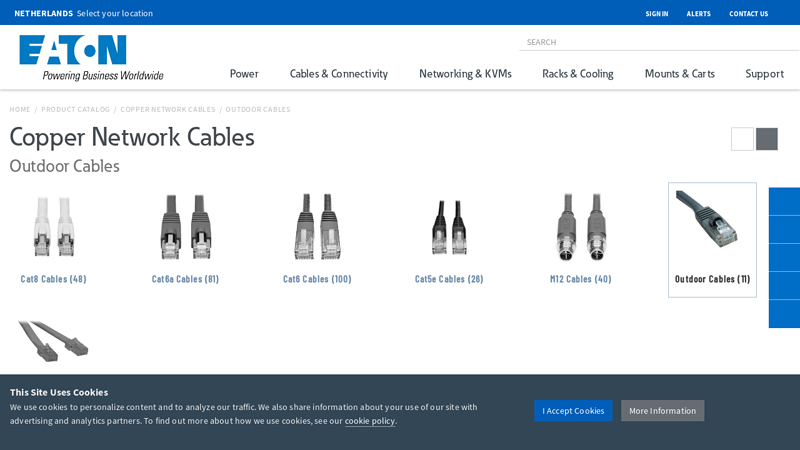The image size is (800, 450).
Task: Click I Accept Cookies button
Action: pos(573,411)
